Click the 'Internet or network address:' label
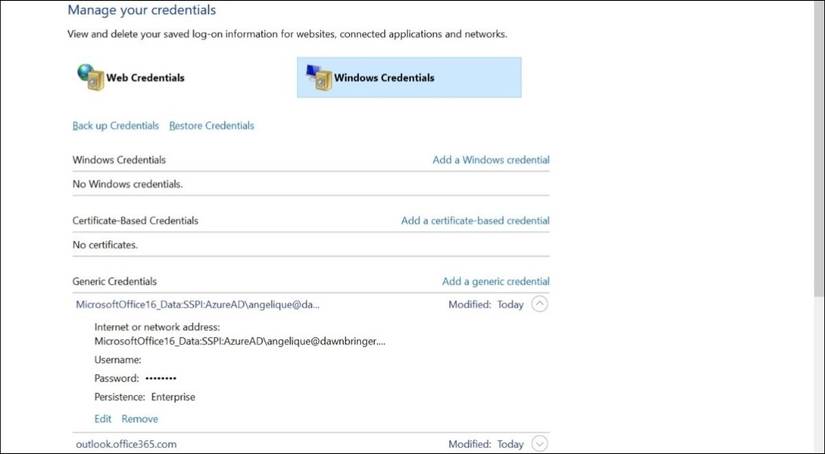Screen dimensions: 825x454 [157, 327]
